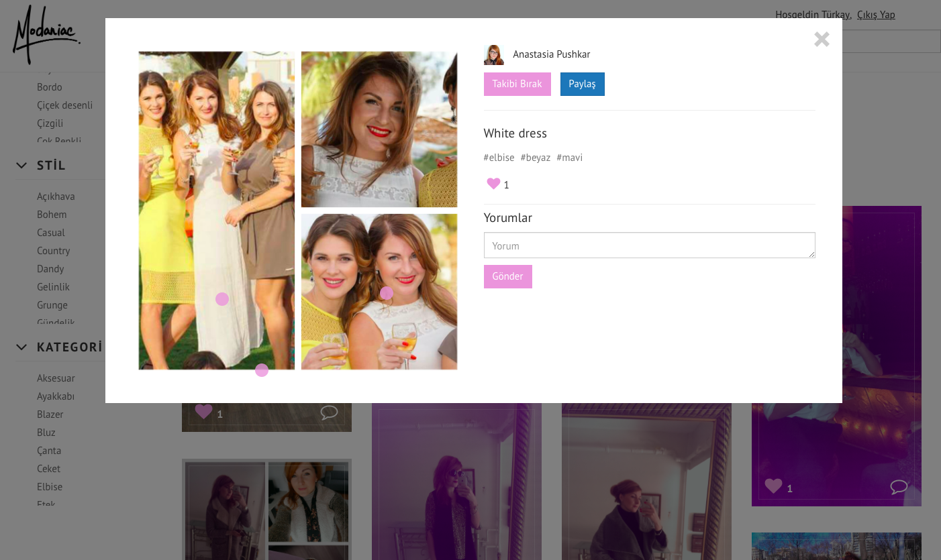The height and width of the screenshot is (560, 941).
Task: Click the White dress title
Action: (515, 133)
